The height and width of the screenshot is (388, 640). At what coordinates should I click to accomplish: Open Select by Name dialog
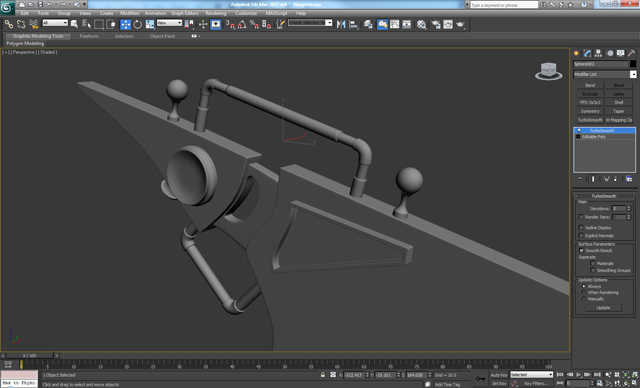pos(86,24)
